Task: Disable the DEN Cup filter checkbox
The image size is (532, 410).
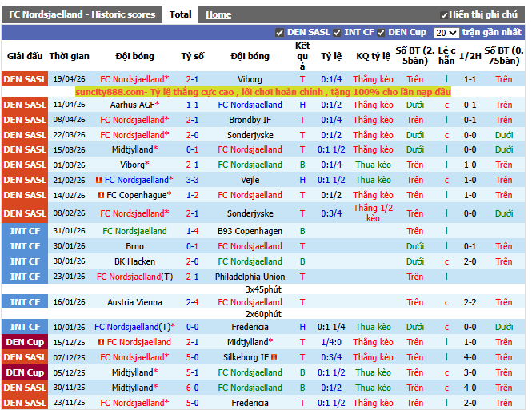Action: tap(381, 33)
